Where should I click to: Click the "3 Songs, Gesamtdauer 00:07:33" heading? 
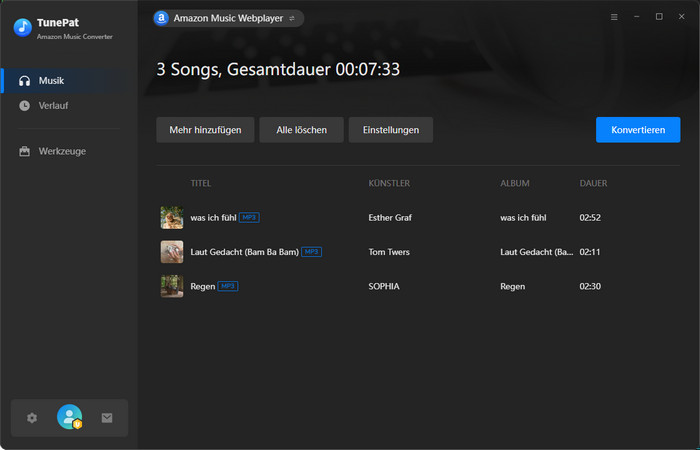pyautogui.click(x=278, y=70)
